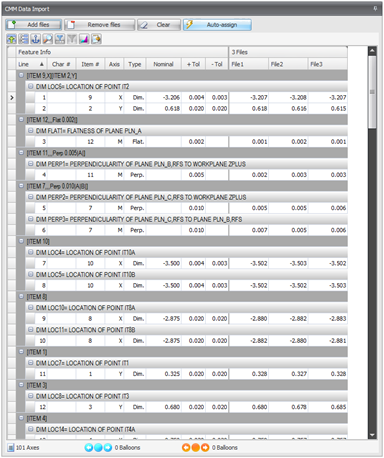
Task: Collapse the [ITEM 12_Flat 0.002] group
Action: pos(21,119)
